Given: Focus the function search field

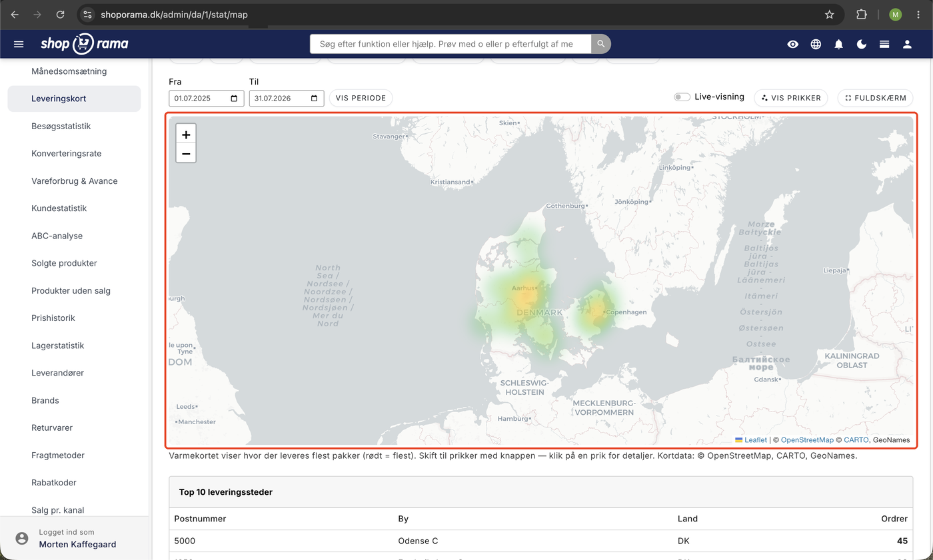Looking at the screenshot, I should pos(451,44).
